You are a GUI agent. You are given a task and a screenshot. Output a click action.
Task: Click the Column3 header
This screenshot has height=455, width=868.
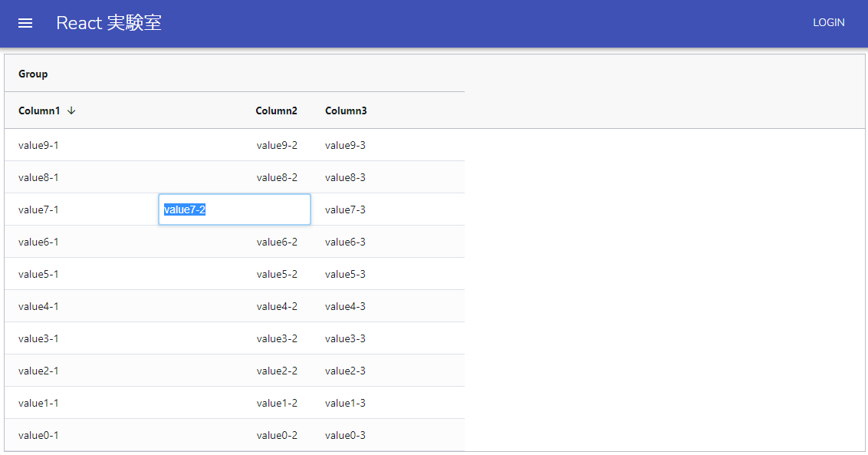pyautogui.click(x=346, y=110)
